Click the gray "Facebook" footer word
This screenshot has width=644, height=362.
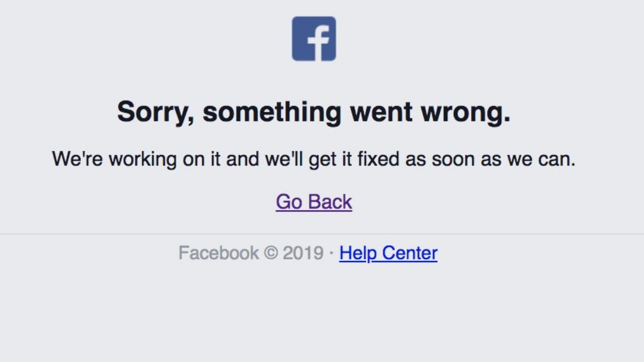click(x=219, y=252)
